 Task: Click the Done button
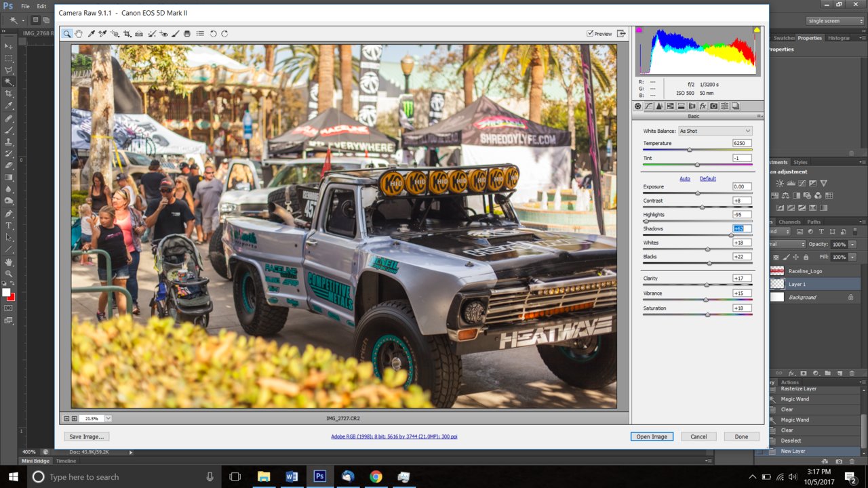(741, 436)
